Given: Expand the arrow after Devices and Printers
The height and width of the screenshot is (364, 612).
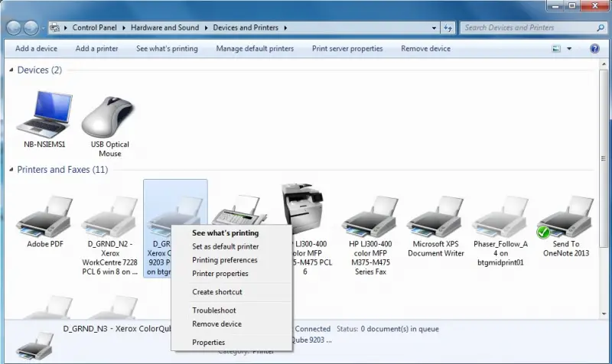Looking at the screenshot, I should pos(285,28).
